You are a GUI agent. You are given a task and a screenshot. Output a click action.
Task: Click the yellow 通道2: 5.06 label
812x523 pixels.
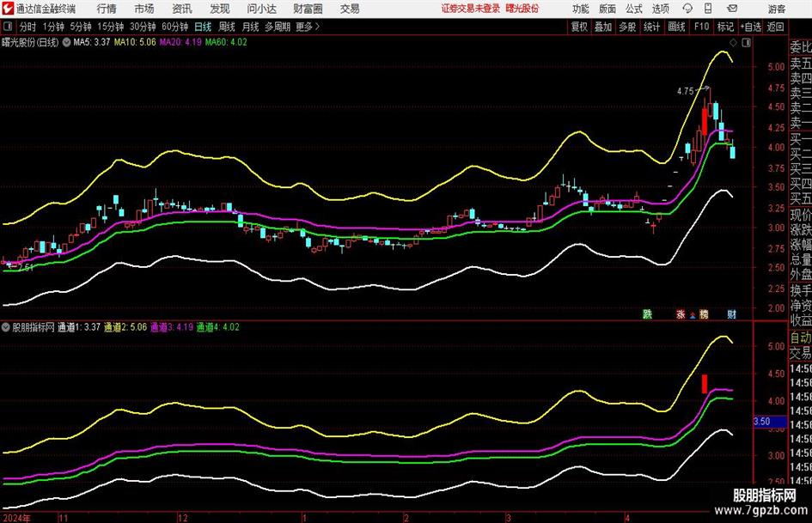[x=125, y=327]
